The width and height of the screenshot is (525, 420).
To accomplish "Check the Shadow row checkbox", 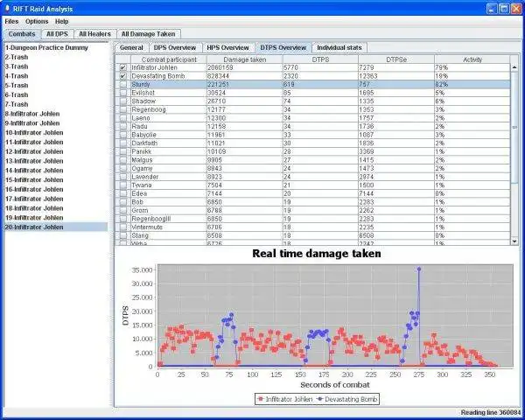I will tap(123, 101).
